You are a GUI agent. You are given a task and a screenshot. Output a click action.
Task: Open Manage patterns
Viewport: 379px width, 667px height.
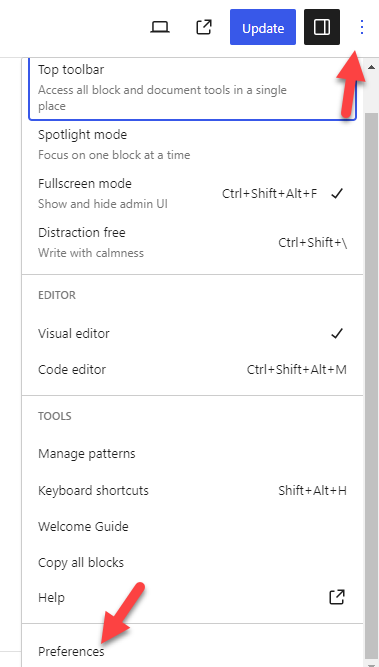point(192,453)
